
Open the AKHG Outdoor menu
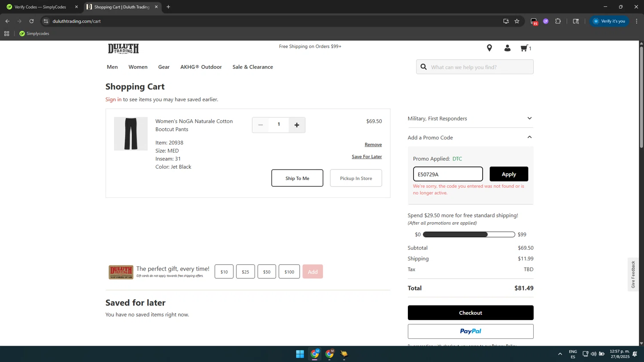pyautogui.click(x=201, y=67)
